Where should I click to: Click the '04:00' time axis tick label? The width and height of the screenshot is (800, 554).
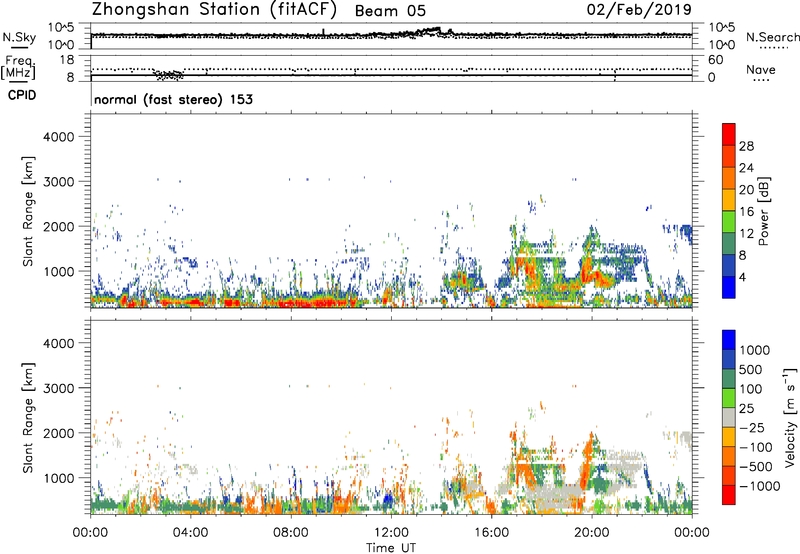tap(190, 533)
